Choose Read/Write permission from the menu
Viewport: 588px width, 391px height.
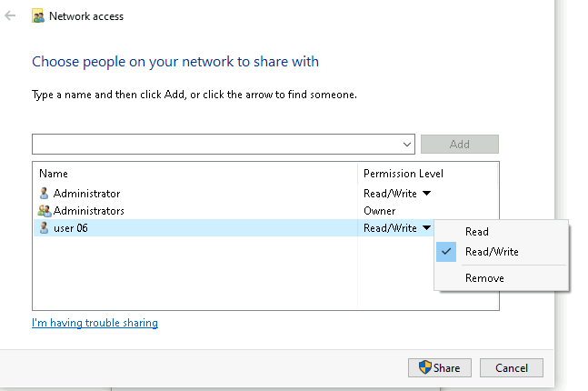502,251
